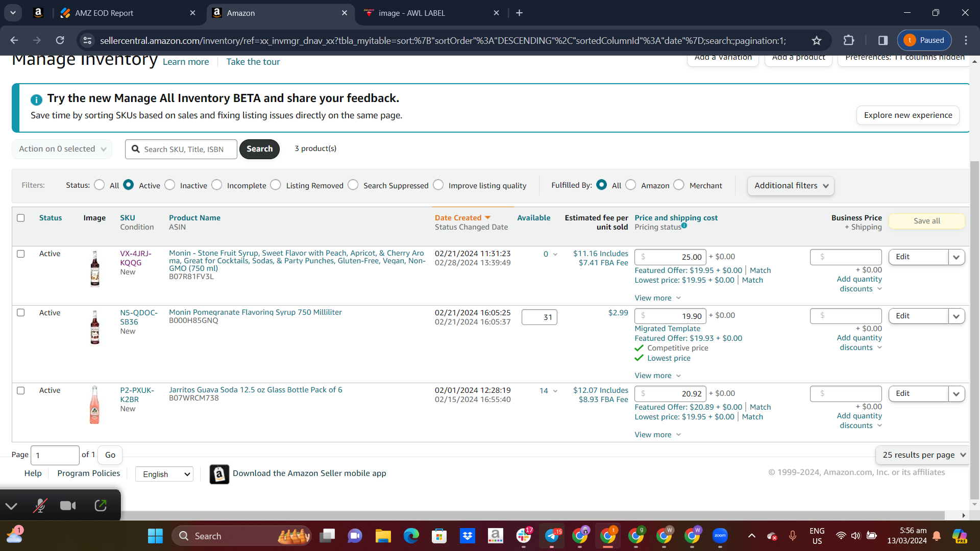Change the 25 results per page dropdown
Viewport: 980px width, 551px height.
[923, 455]
